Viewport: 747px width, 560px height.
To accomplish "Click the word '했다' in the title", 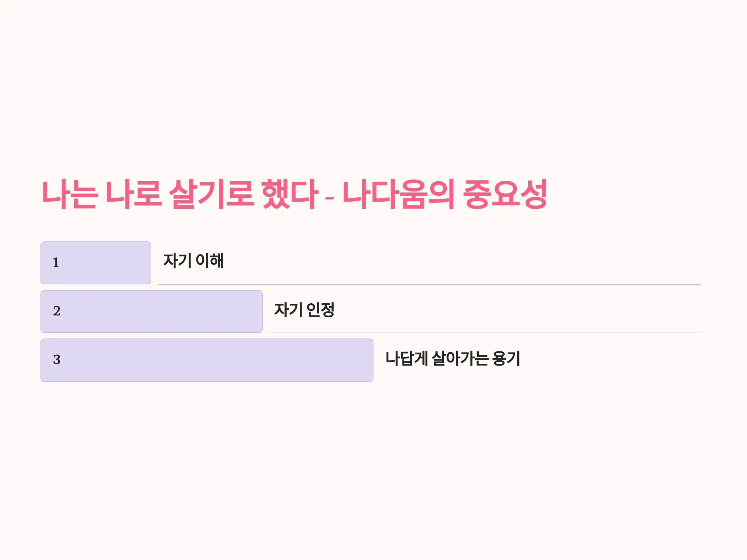I will tap(290, 194).
